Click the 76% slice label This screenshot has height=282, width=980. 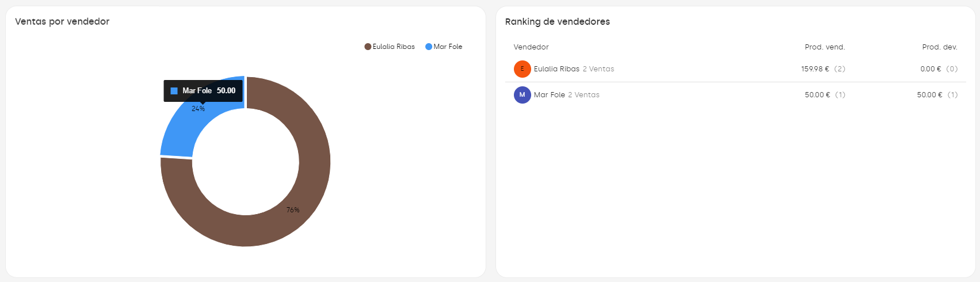click(x=293, y=210)
